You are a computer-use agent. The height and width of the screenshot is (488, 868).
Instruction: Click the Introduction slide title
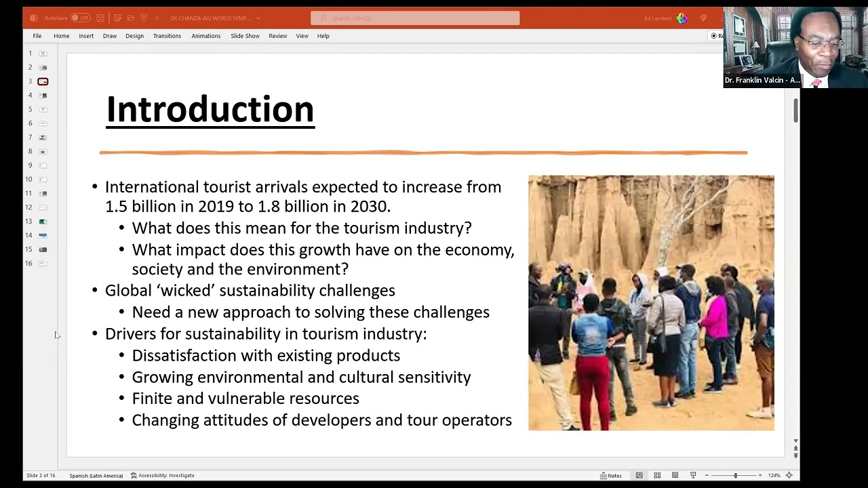(210, 110)
